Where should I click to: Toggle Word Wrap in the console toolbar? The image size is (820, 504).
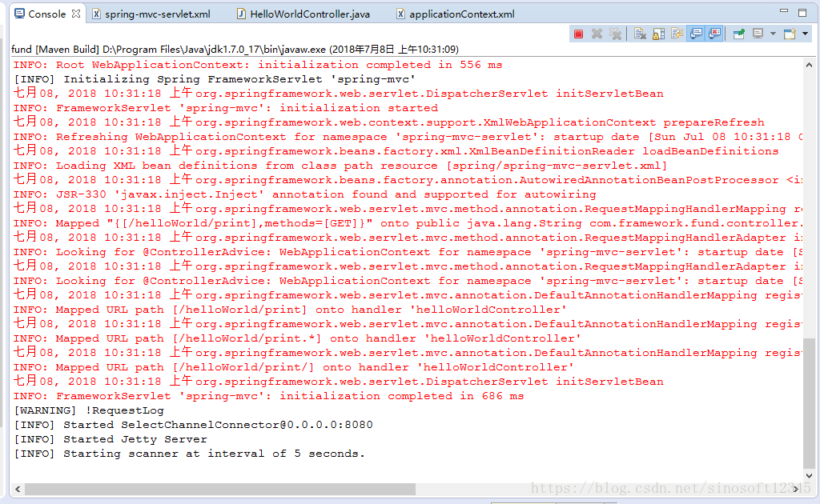point(677,34)
